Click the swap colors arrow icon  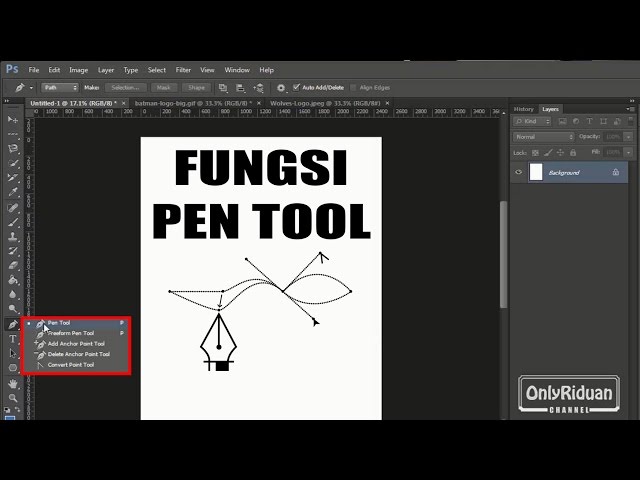pyautogui.click(x=18, y=409)
